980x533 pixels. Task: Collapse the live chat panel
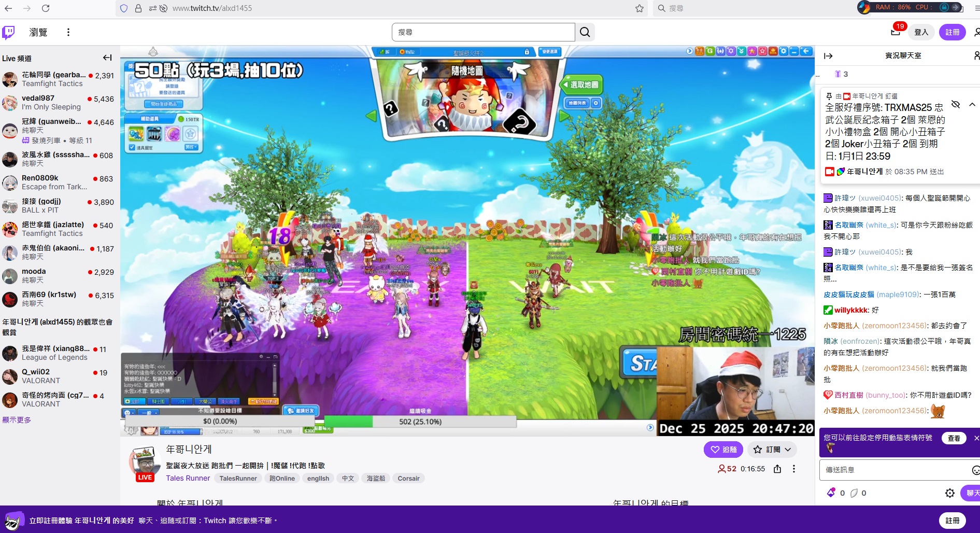(828, 56)
